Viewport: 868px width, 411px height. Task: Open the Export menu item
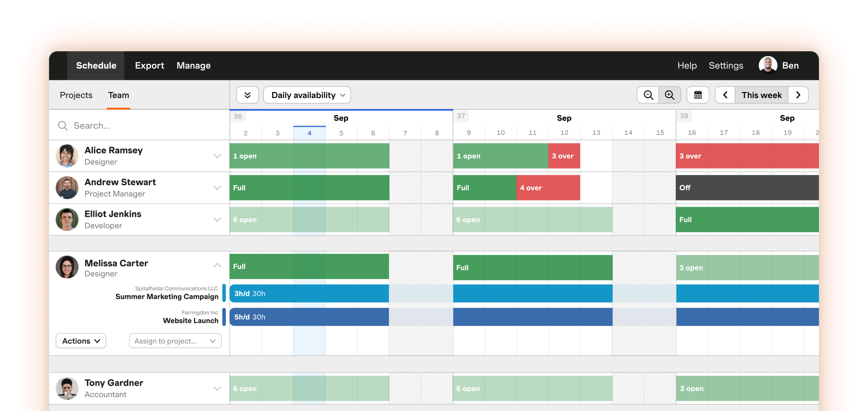(x=149, y=66)
